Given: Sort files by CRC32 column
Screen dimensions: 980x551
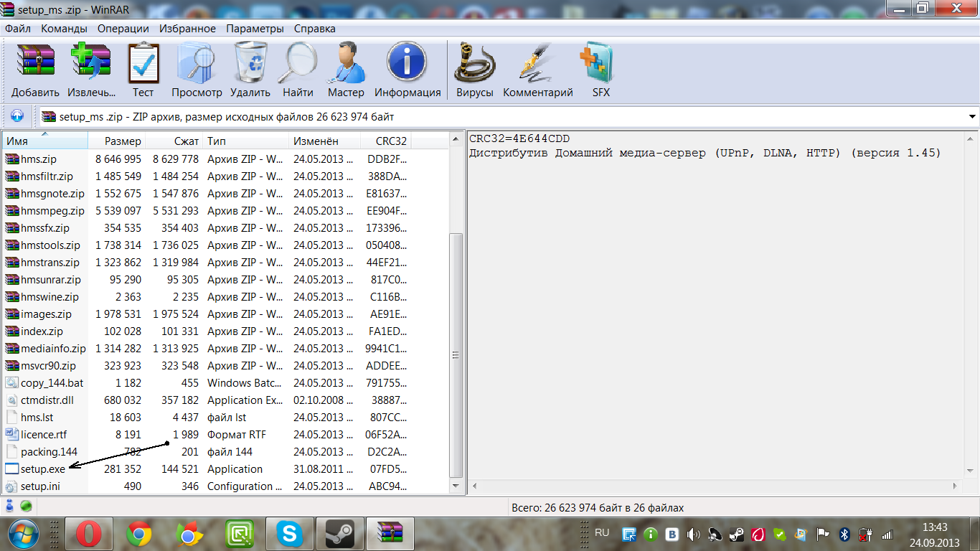Looking at the screenshot, I should coord(386,141).
